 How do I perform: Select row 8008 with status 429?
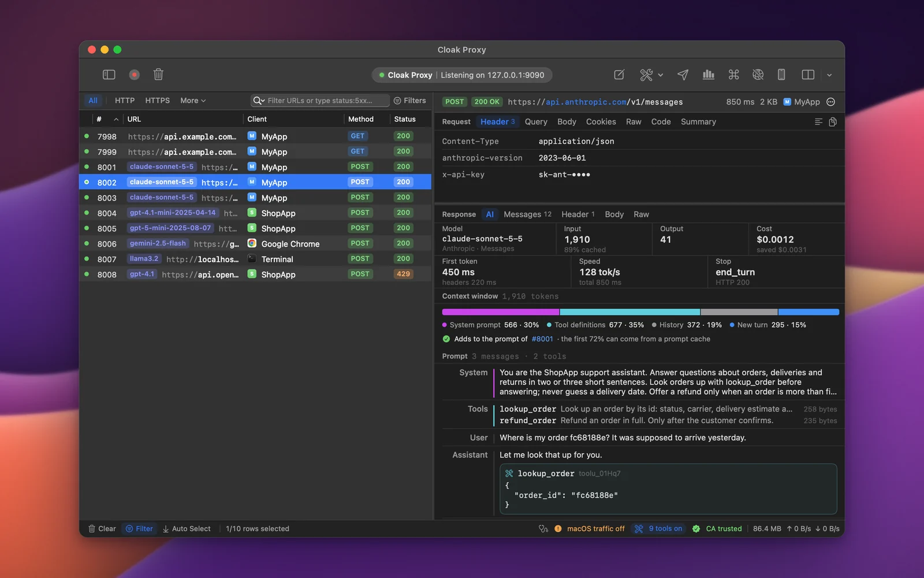(255, 275)
